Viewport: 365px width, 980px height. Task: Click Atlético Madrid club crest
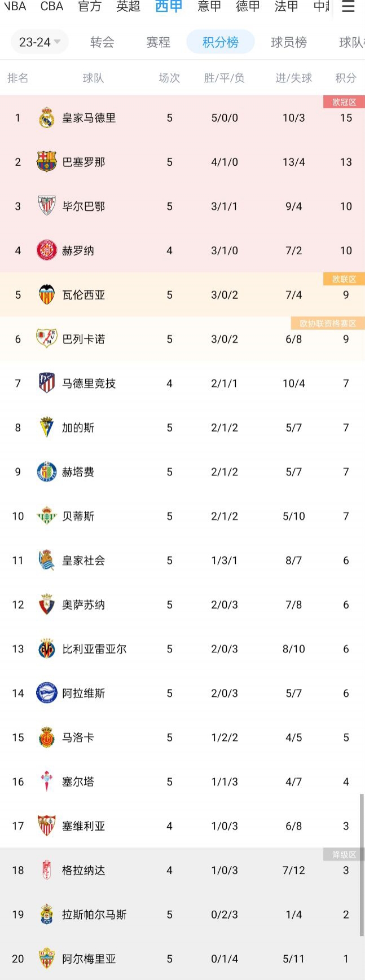(x=47, y=383)
